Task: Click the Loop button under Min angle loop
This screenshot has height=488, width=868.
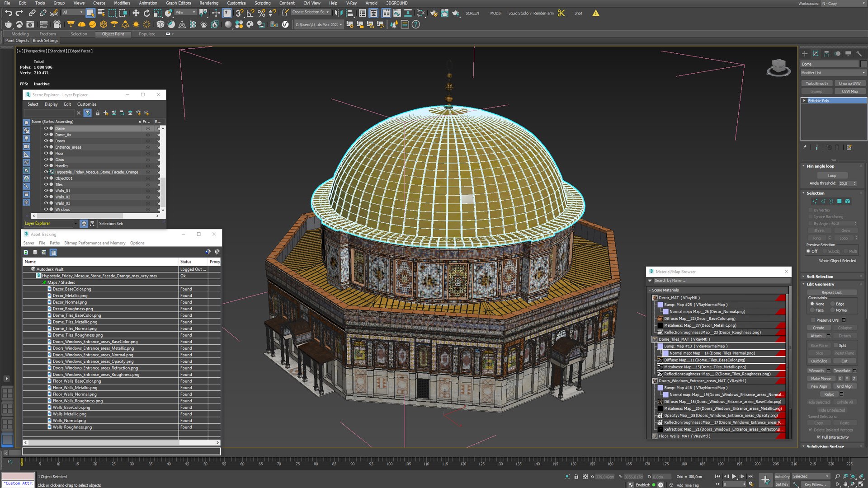Action: click(832, 176)
